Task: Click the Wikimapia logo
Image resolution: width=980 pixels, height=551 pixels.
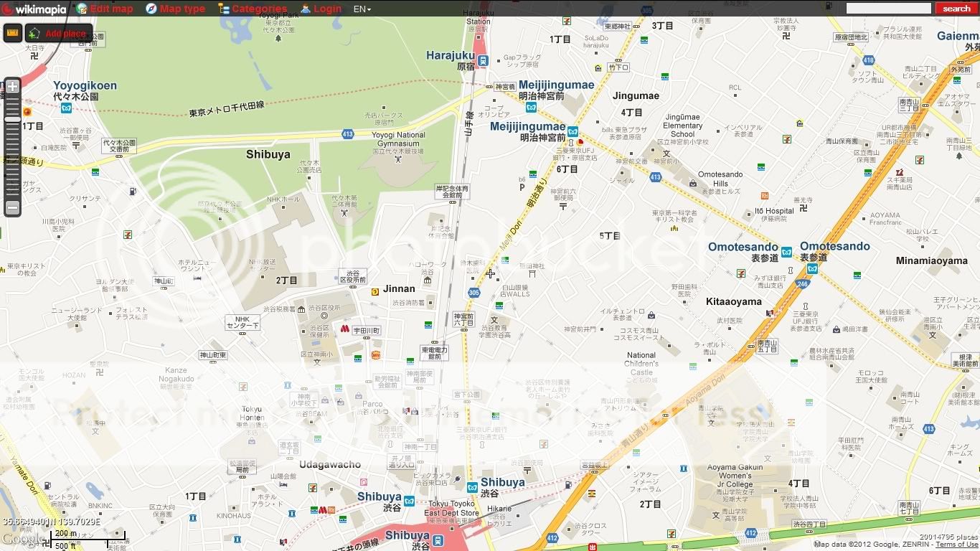Action: pos(34,9)
